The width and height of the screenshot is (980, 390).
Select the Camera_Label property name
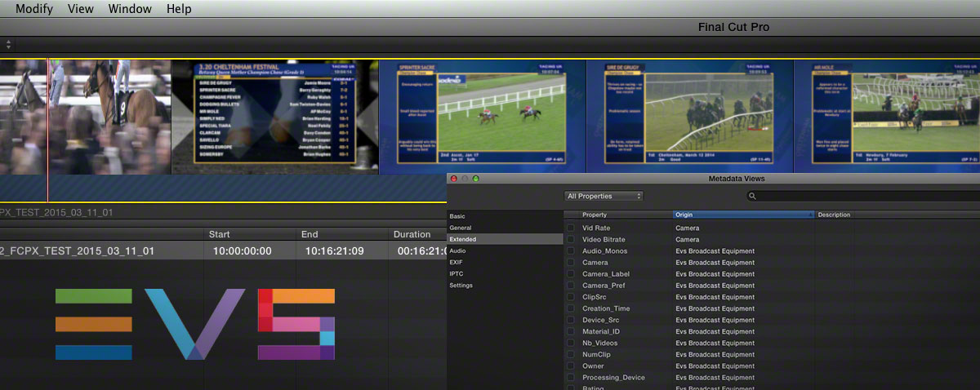pos(606,274)
